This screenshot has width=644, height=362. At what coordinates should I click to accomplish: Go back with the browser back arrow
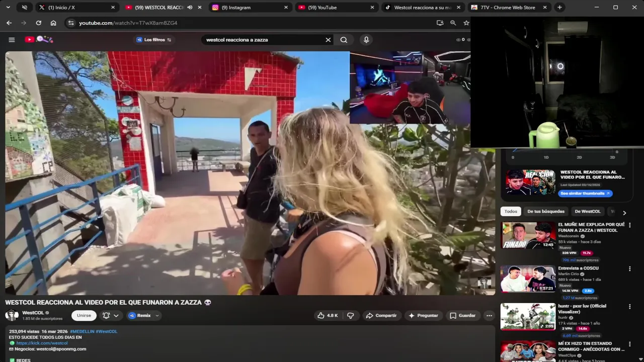click(9, 23)
